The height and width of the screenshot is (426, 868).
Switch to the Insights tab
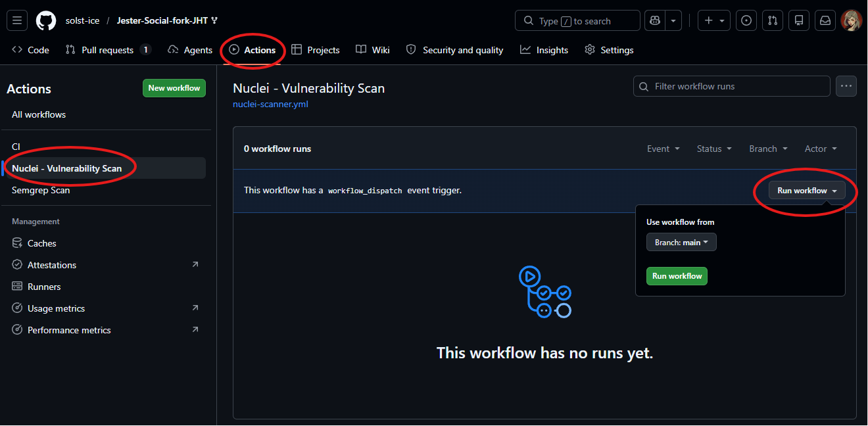(x=544, y=50)
